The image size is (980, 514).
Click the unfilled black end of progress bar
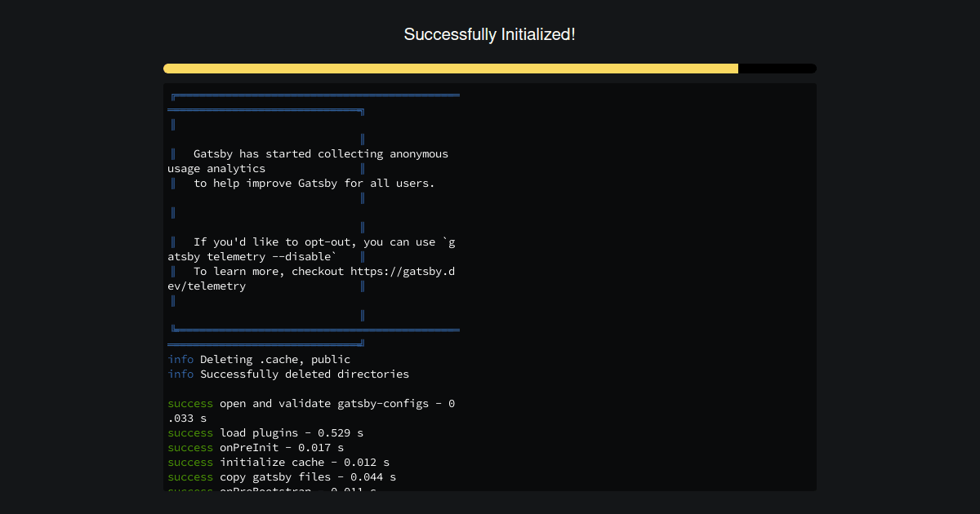(x=776, y=69)
